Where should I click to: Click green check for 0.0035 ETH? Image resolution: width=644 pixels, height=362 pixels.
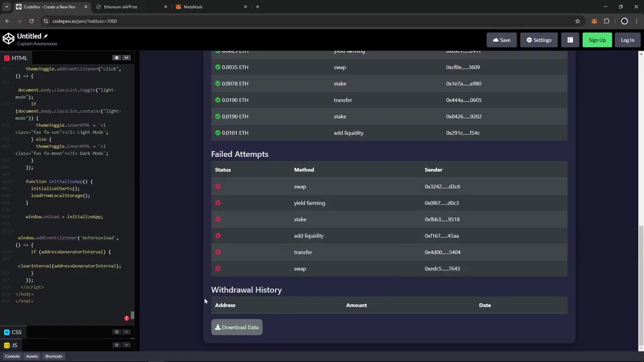click(x=218, y=67)
